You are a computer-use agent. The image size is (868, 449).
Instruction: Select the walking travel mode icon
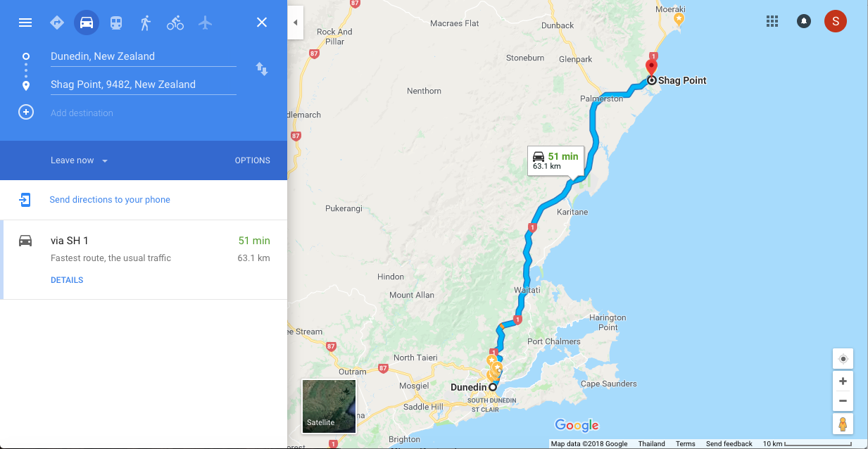(146, 23)
